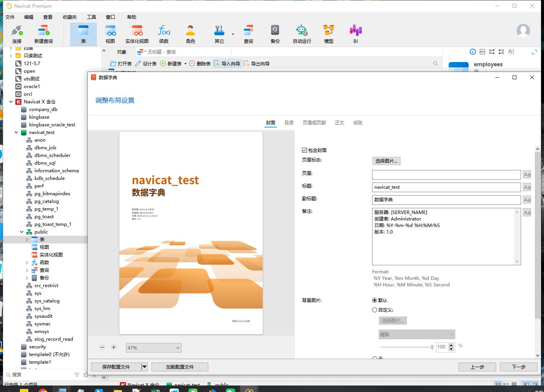
Task: Select the 默认 background radio button
Action: 374,301
